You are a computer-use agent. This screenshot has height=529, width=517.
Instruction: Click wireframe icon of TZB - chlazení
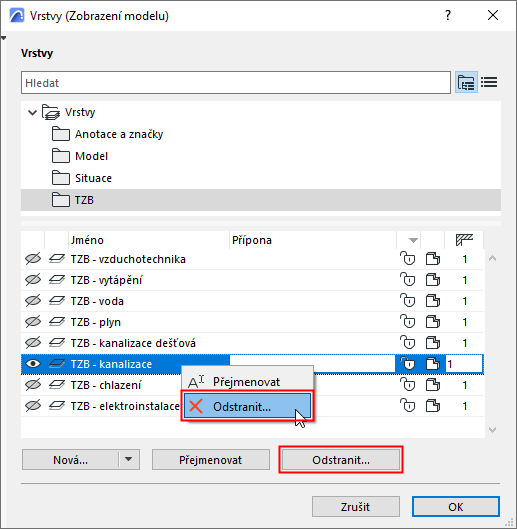56,385
